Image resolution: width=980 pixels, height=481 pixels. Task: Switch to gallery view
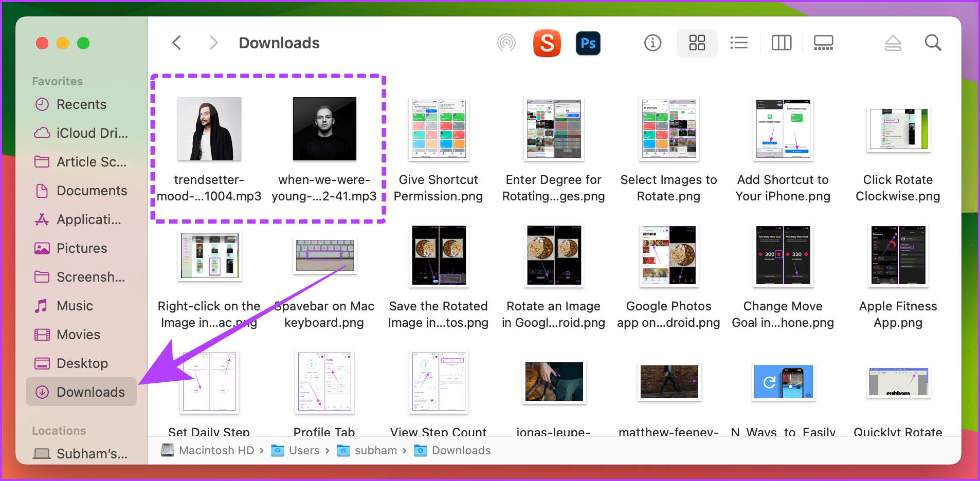pos(823,43)
